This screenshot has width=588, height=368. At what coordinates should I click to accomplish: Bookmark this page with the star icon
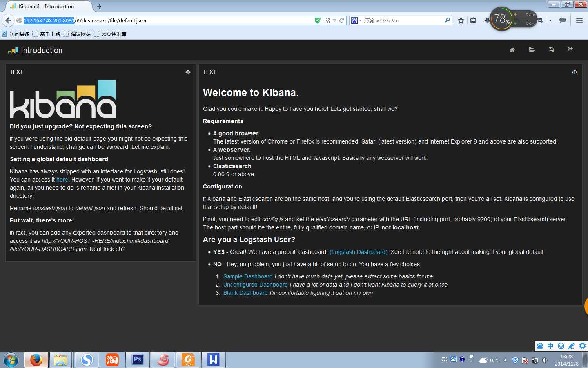click(461, 20)
